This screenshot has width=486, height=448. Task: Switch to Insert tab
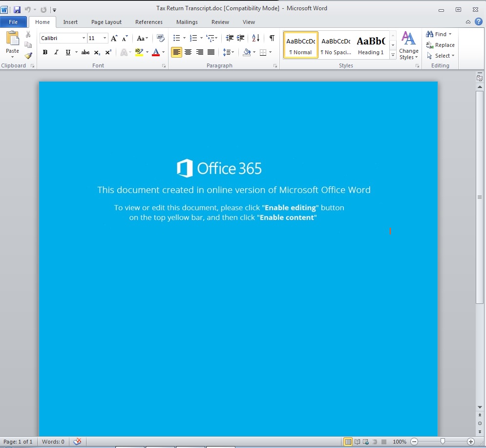pyautogui.click(x=70, y=22)
